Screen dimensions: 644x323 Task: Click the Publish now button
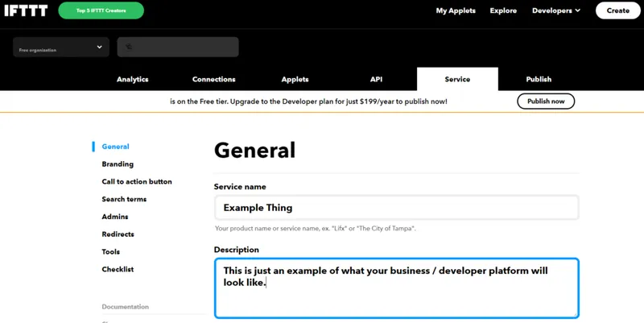pyautogui.click(x=546, y=101)
